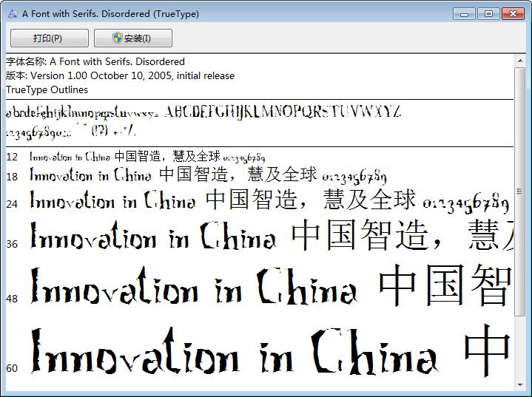
Task: Click the 12-point 'Innovation in China' sample
Action: pos(70,157)
